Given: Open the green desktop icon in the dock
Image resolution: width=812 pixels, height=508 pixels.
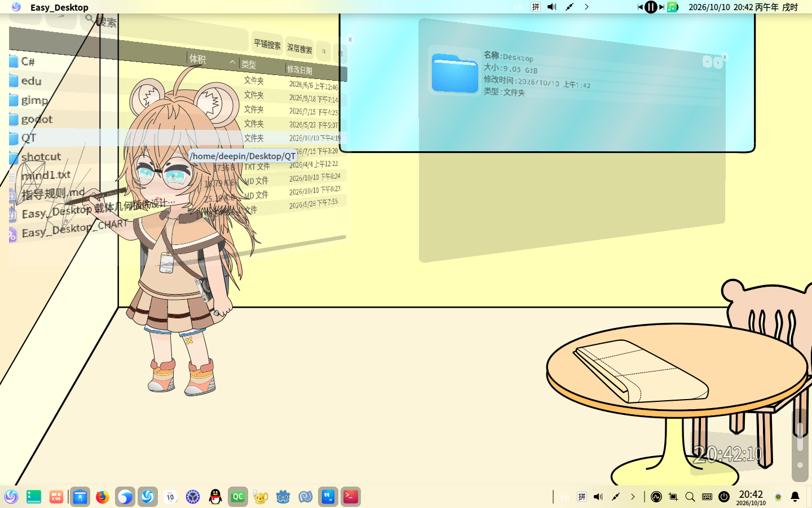Looking at the screenshot, I should pyautogui.click(x=34, y=497).
